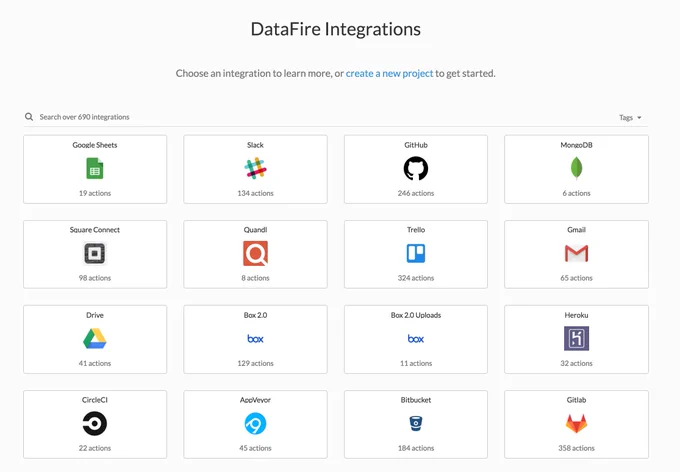This screenshot has width=680, height=472.
Task: Click the box logo under Box 2.0
Action: (x=255, y=338)
